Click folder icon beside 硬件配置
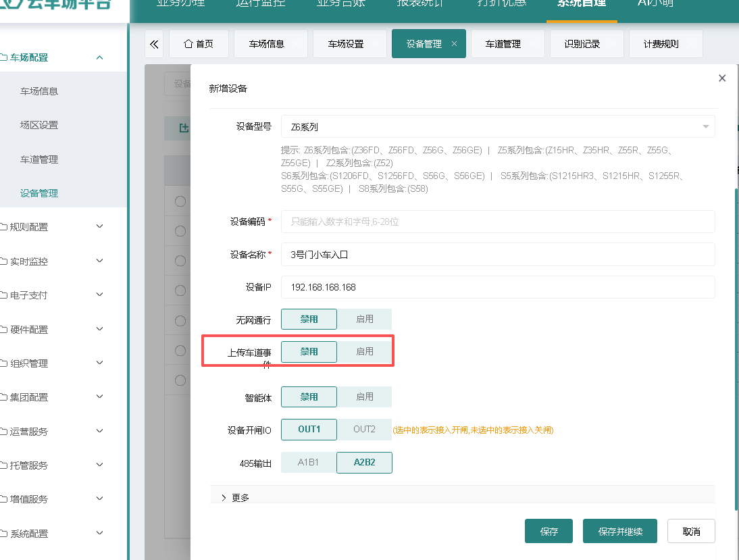The width and height of the screenshot is (739, 560). click(3, 330)
